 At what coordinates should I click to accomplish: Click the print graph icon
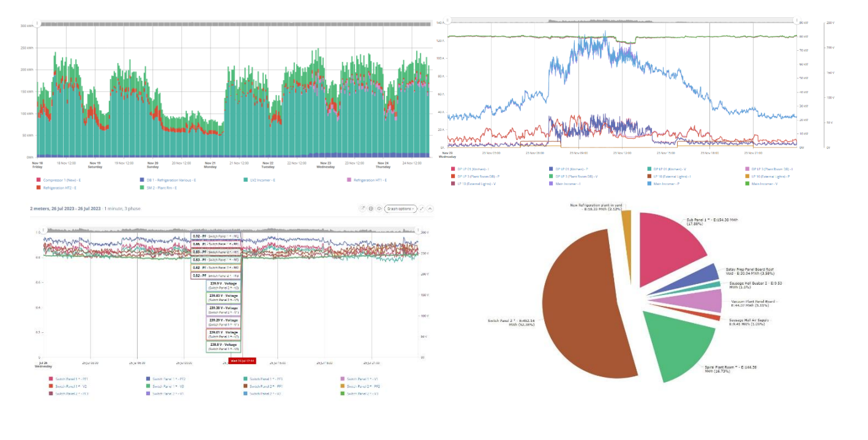371,209
